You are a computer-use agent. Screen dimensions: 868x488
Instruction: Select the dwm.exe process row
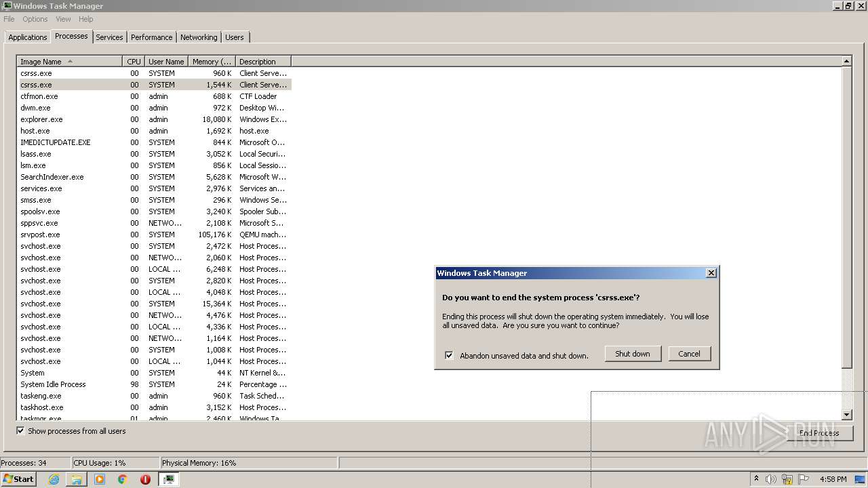154,108
